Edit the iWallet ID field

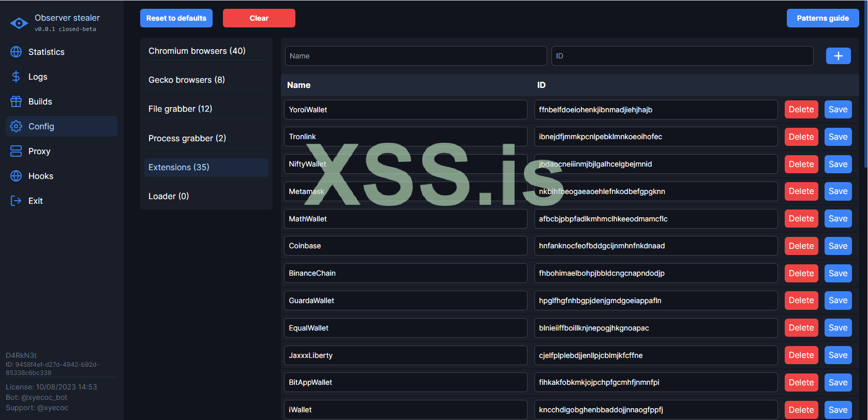[x=656, y=410]
